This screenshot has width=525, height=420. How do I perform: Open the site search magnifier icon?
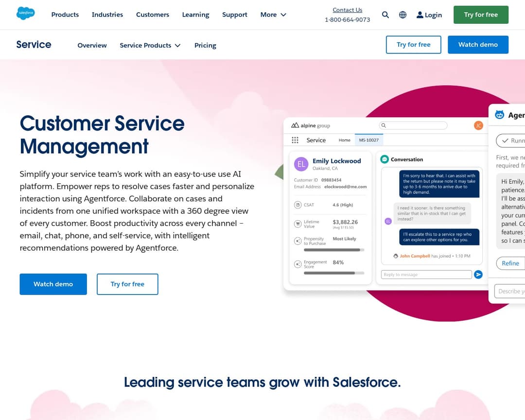[385, 15]
